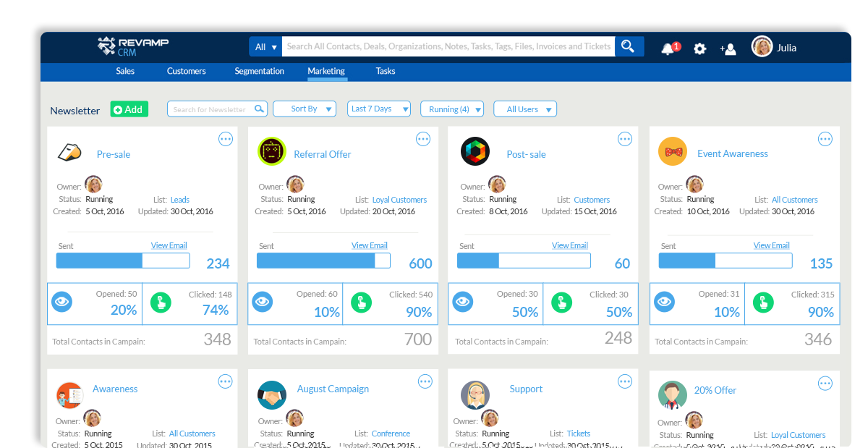Open the All search scope dropdown

pos(265,46)
